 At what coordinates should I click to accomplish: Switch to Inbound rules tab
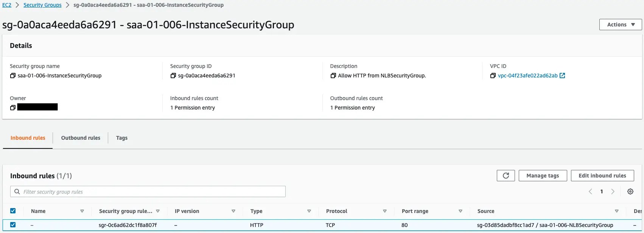point(28,138)
